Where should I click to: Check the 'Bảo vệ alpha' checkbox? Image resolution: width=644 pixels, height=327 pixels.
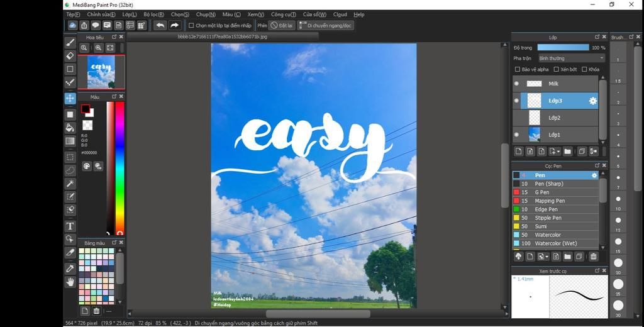coord(518,69)
